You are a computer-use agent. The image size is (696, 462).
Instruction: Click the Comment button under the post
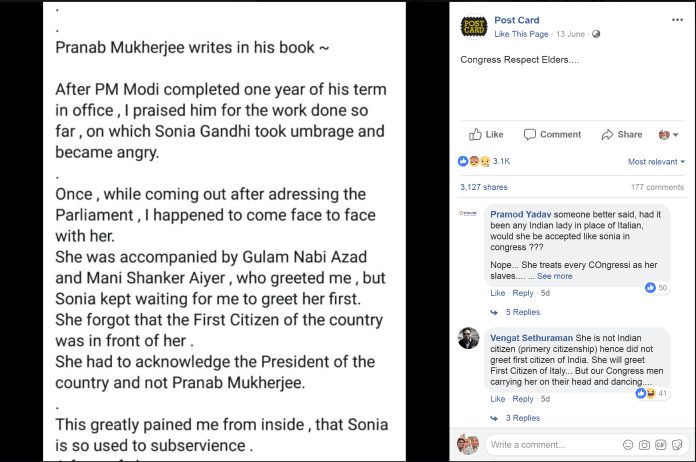[553, 134]
